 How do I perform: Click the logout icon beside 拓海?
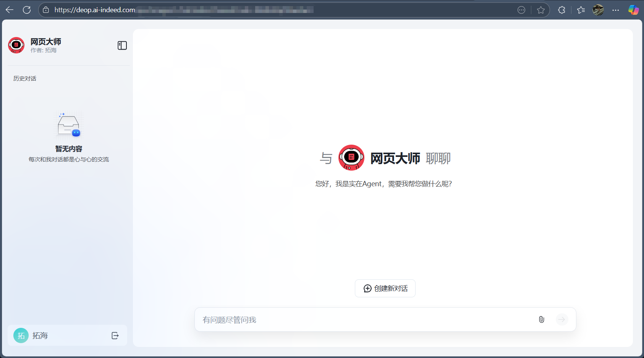click(x=115, y=335)
